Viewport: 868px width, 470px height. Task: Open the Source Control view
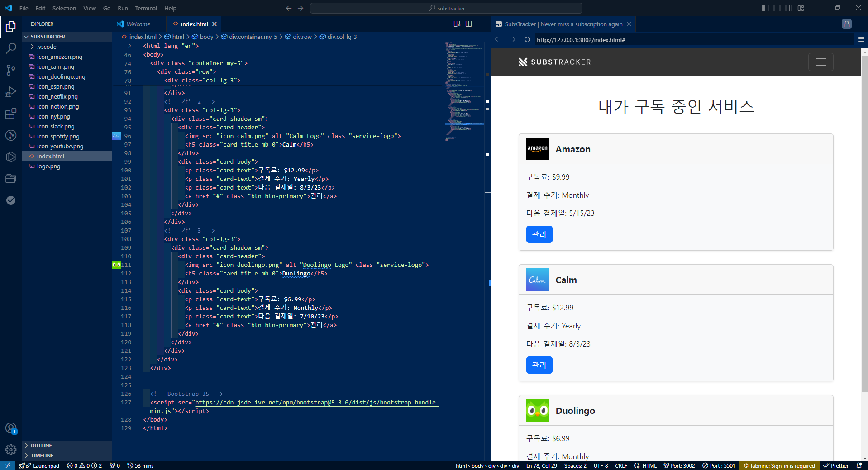tap(11, 70)
